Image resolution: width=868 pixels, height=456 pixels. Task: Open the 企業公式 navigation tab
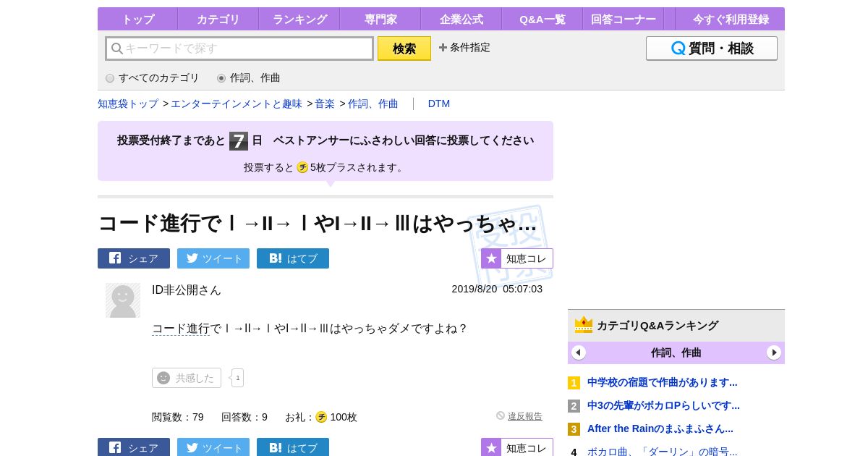point(461,19)
